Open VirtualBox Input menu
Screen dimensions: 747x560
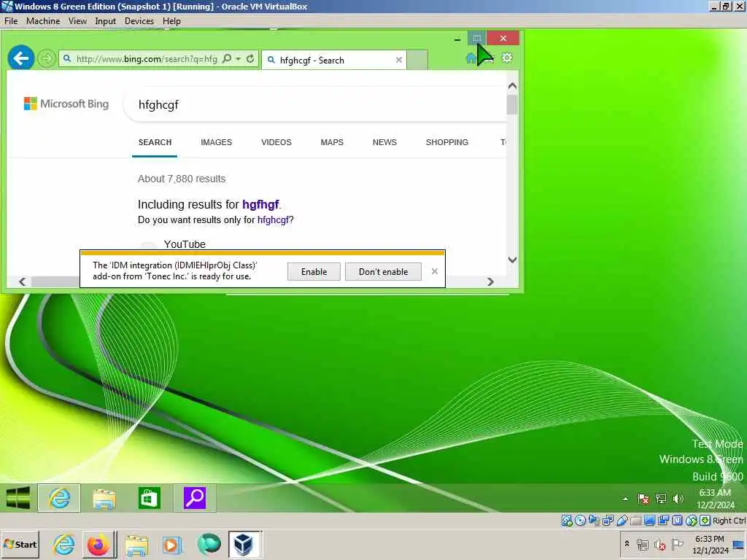tap(105, 21)
